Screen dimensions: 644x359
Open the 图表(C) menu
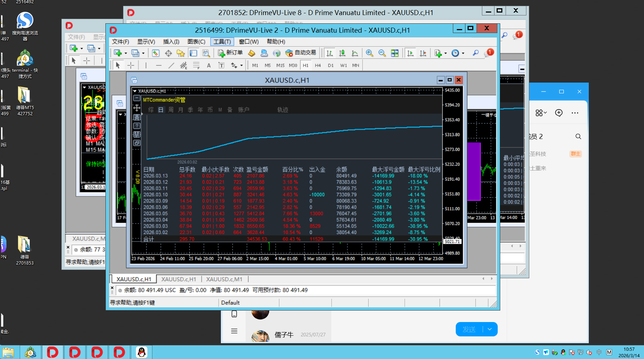196,42
